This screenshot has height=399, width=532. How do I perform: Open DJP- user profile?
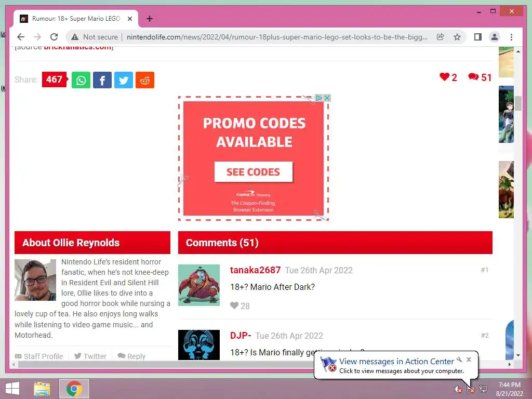coord(241,336)
